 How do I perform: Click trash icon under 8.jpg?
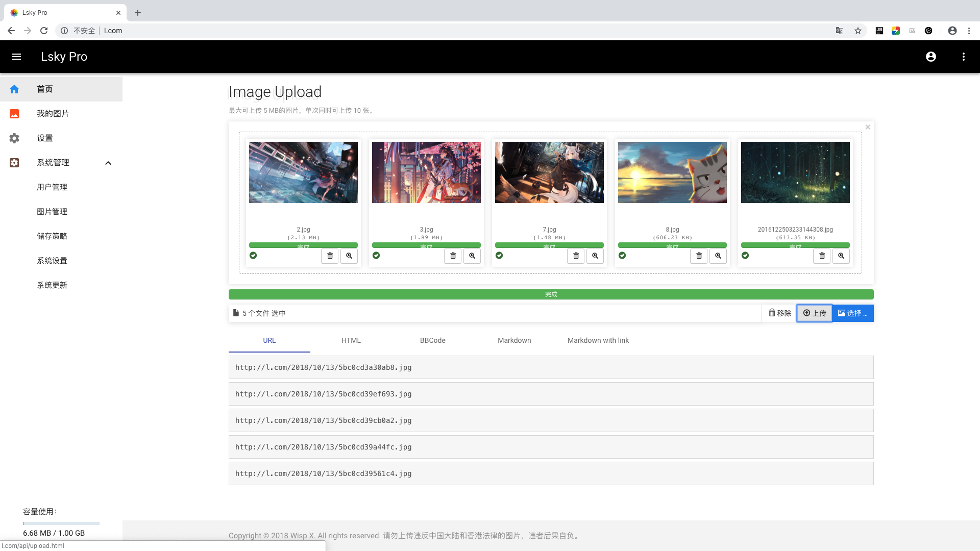pyautogui.click(x=699, y=256)
